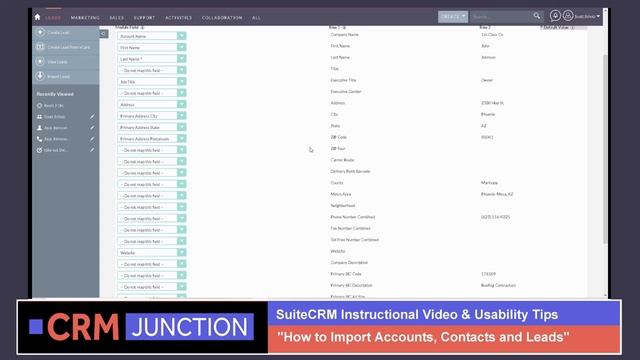Click the 'Owner' value in Row 2
Viewport: 640px width, 360px height.
coord(487,80)
